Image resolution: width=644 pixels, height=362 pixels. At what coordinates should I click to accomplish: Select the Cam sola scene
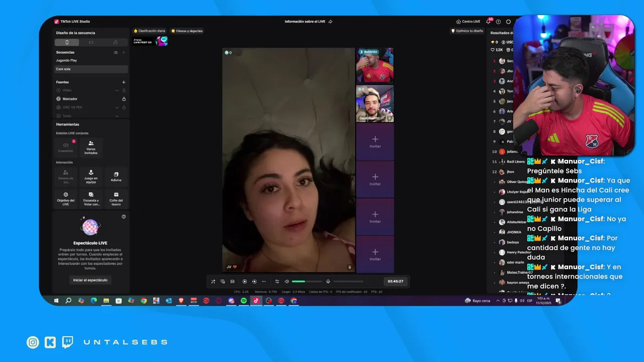[91, 69]
